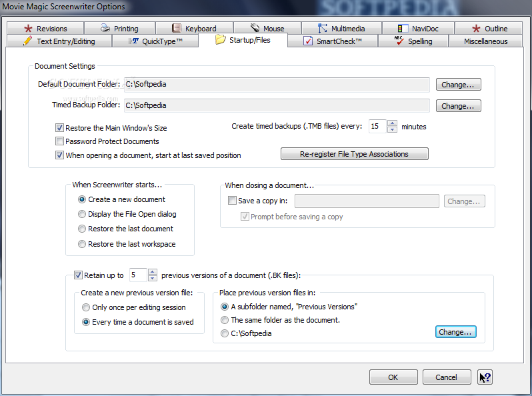Screen dimensions: 532x396
Task: Click the ABC Spelling check icon
Action: click(x=399, y=41)
